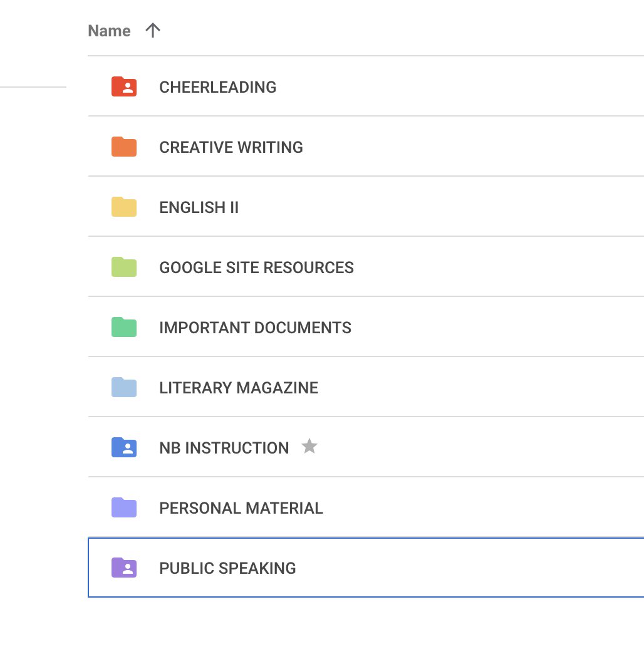Click the orange CREATIVE WRITING folder icon
Viewport: 644px width, 659px height.
123,147
